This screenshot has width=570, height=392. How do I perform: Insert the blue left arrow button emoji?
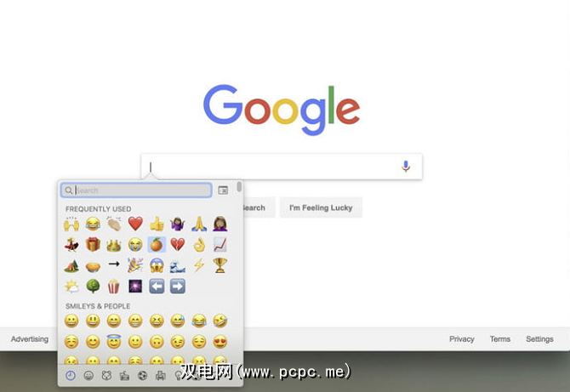pos(157,287)
